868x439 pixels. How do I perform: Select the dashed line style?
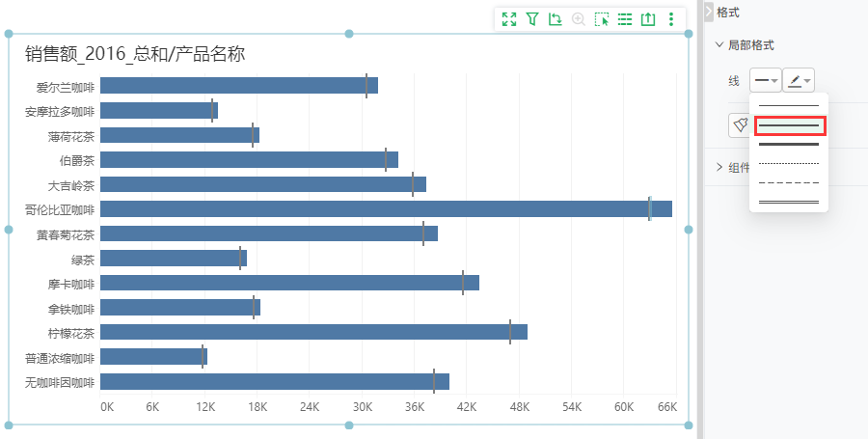[x=789, y=182]
